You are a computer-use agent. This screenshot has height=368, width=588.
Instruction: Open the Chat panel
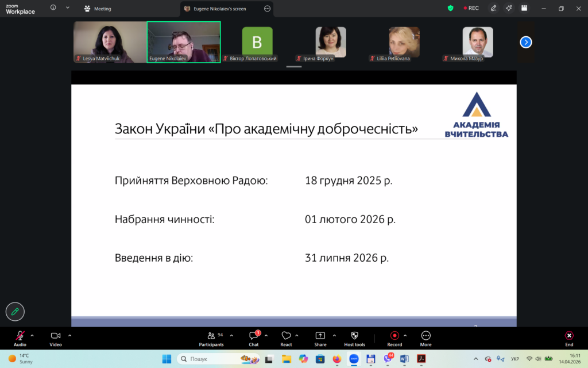click(253, 336)
